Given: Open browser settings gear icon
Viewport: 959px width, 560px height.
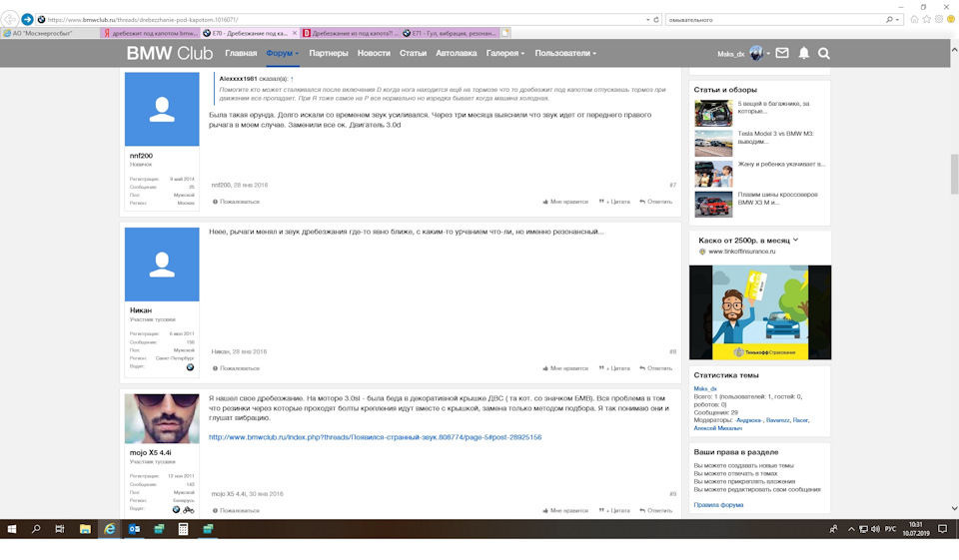Looking at the screenshot, I should (939, 20).
